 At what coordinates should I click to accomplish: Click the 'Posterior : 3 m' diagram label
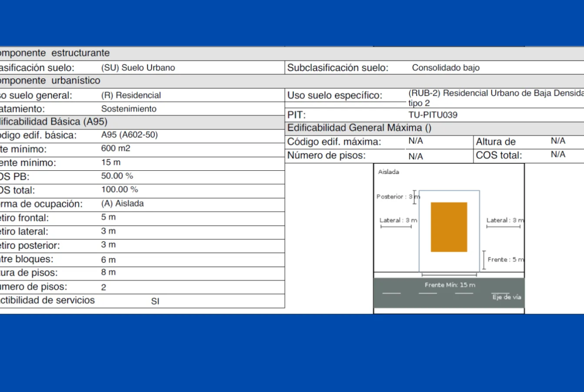(398, 196)
